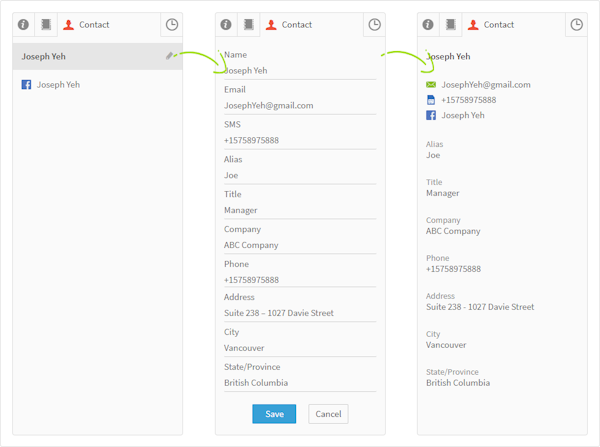Click the green email icon beside JosephYeh@gmail.com
The image size is (600, 447).
(431, 85)
